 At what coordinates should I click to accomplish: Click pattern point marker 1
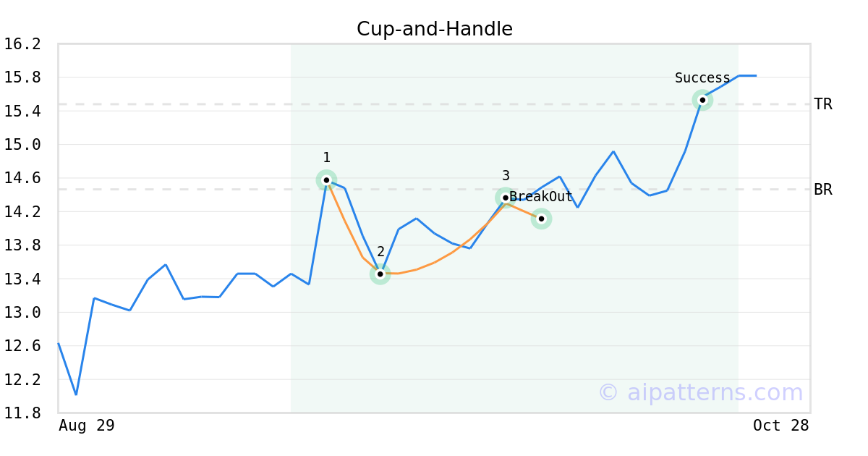point(326,180)
